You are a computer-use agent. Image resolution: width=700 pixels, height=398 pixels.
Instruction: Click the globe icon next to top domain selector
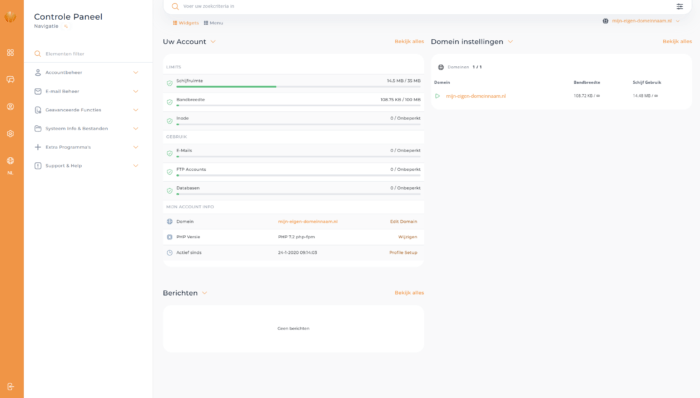click(x=605, y=21)
